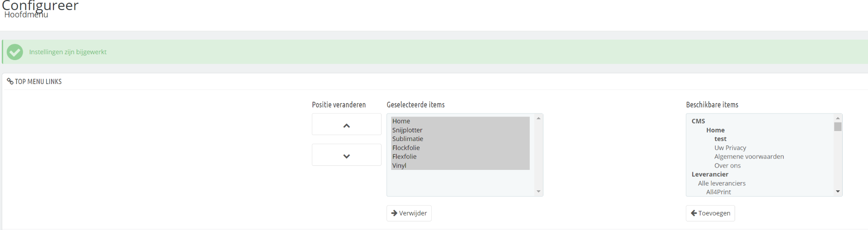This screenshot has width=868, height=230.
Task: Click the move-down chevron button
Action: coord(346,155)
